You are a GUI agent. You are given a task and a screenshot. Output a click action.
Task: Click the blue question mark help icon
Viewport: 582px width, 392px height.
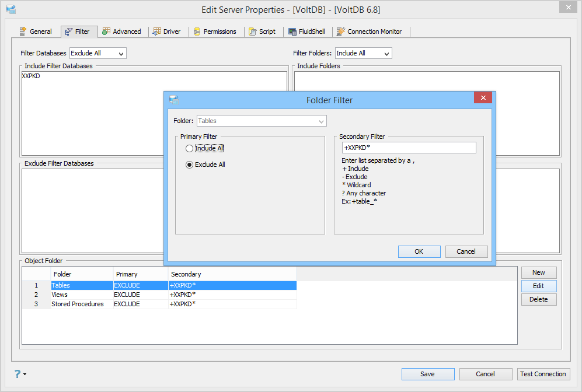click(x=18, y=374)
